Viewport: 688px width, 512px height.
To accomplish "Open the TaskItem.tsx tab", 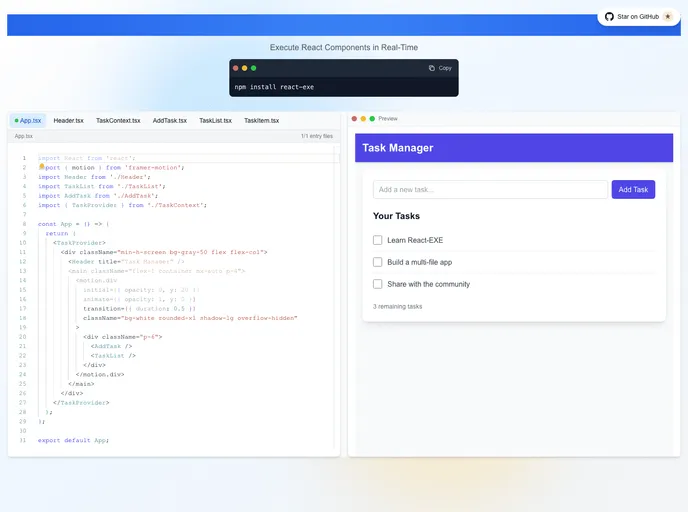I will (262, 120).
